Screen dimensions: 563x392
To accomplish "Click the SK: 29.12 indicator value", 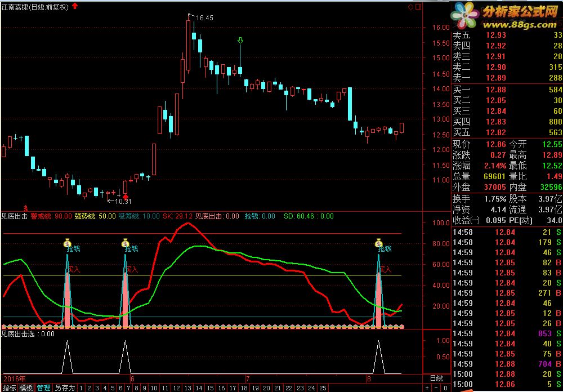I will pos(177,216).
